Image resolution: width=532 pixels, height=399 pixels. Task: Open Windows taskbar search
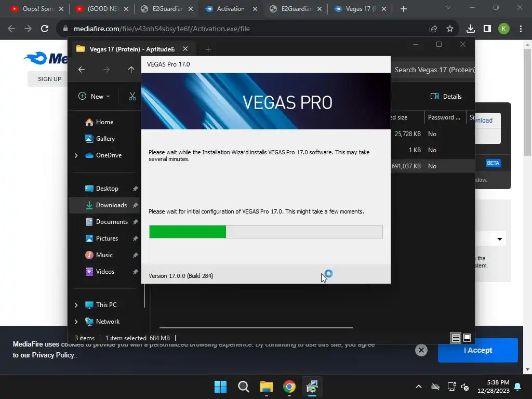click(x=244, y=387)
